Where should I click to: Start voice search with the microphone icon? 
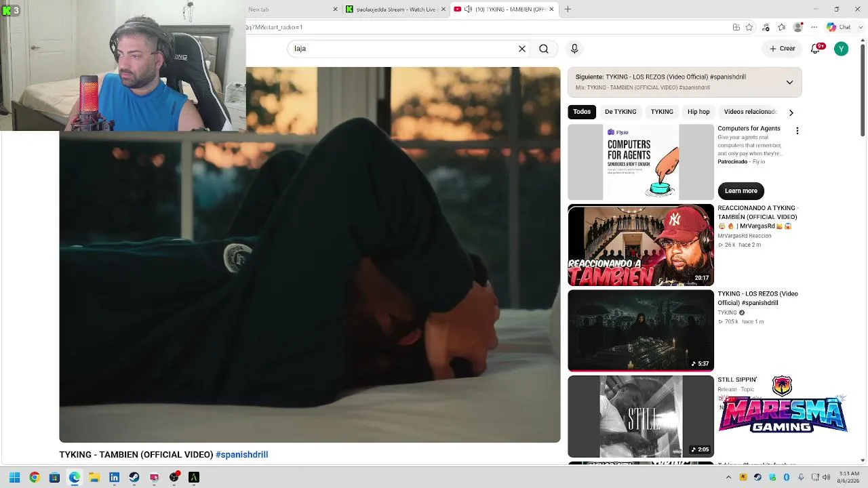pos(574,49)
